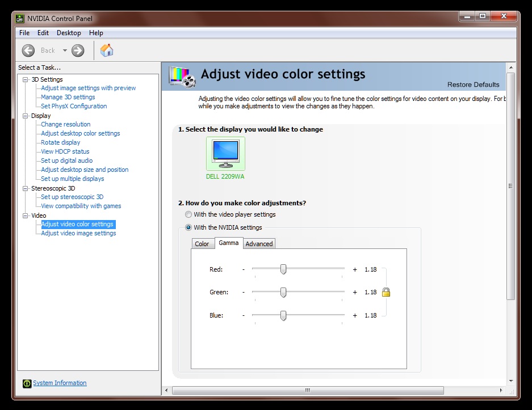
Task: Click the horizontal scrollbar left arrow
Action: 166,390
